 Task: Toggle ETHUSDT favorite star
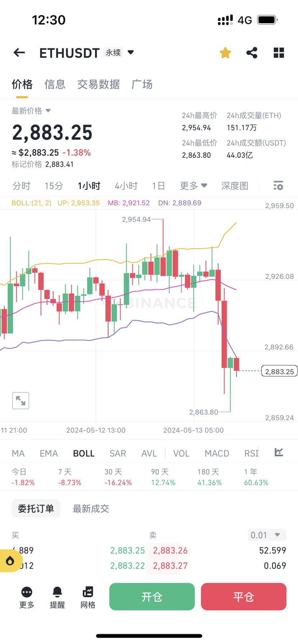[225, 52]
